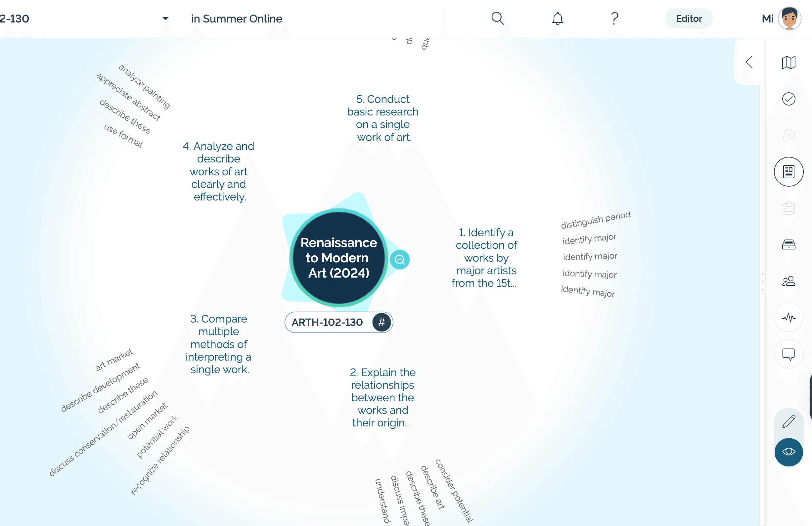Open the people group sidebar icon
This screenshot has width=812, height=526.
point(788,281)
